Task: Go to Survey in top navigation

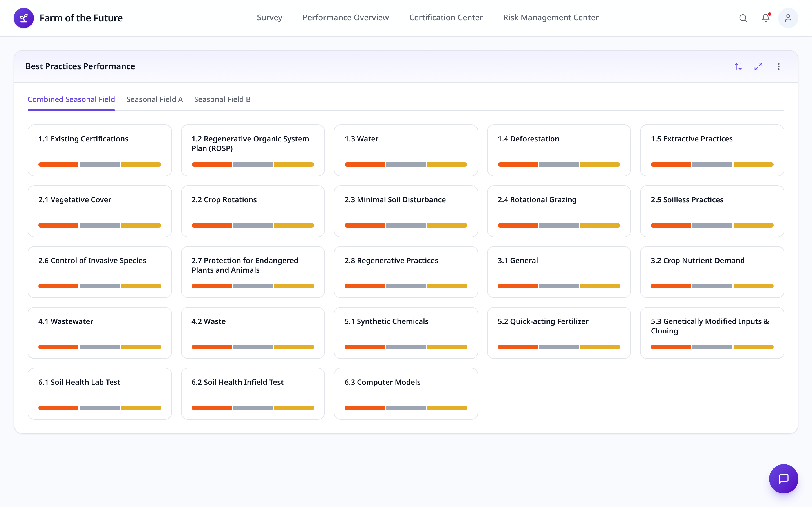Action: click(x=270, y=17)
